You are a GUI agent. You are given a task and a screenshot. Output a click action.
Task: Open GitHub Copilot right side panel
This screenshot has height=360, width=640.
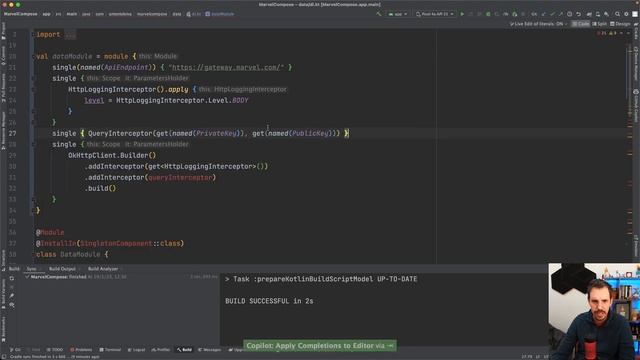pos(636,105)
